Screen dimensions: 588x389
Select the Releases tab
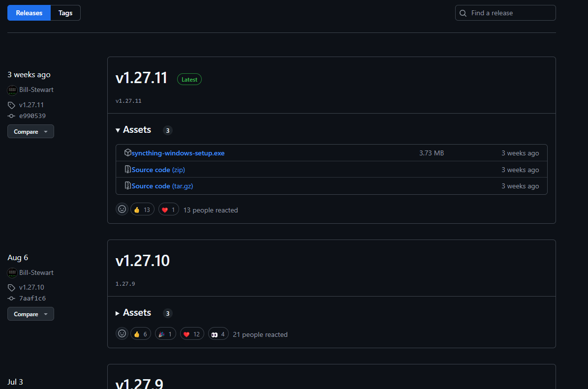pos(29,12)
